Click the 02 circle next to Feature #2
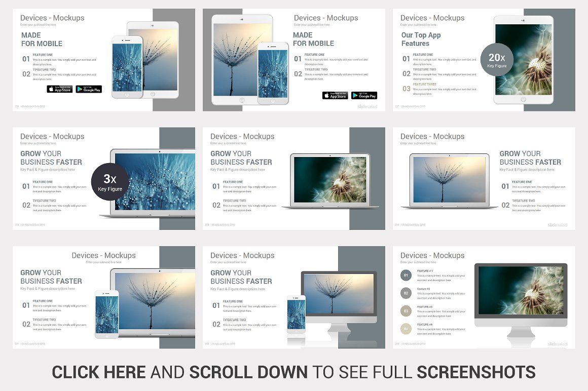The width and height of the screenshot is (588, 391). point(406,293)
